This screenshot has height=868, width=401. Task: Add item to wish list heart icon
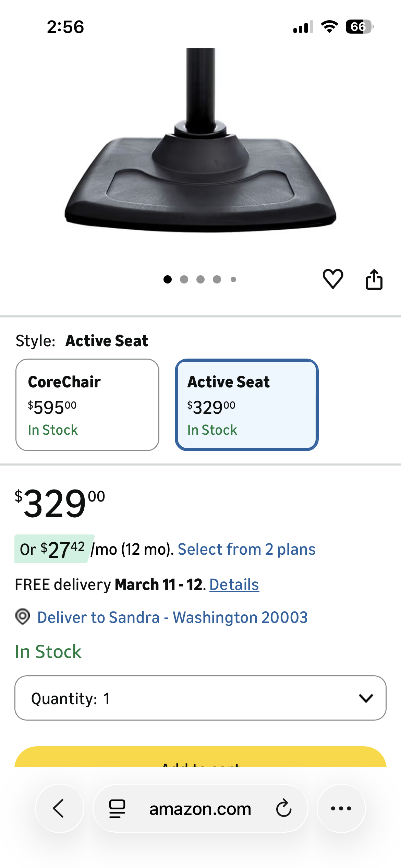[x=333, y=279]
